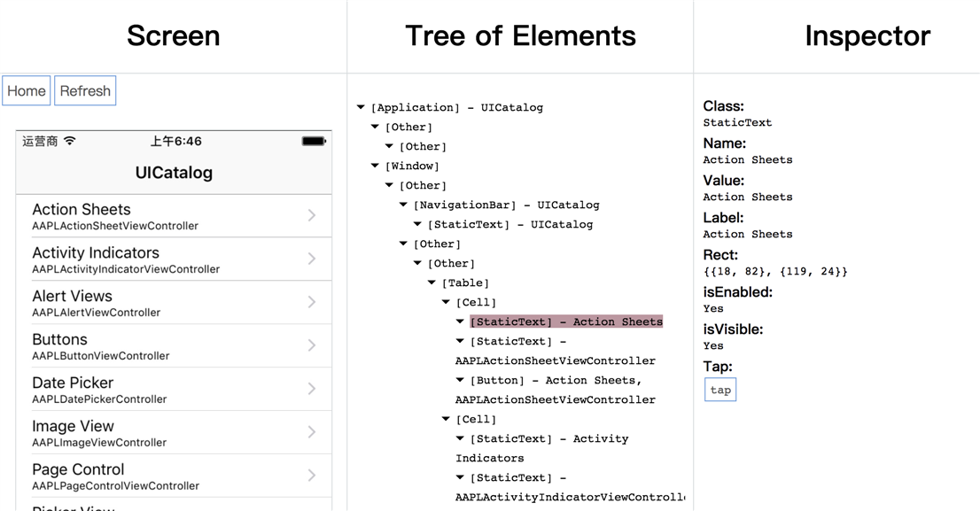Open the Image View row chevron
This screenshot has height=511, width=980.
point(312,432)
